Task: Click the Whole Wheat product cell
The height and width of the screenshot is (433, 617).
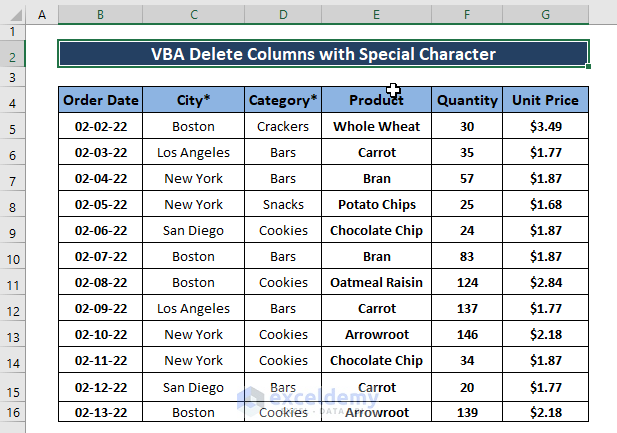Action: [x=376, y=127]
